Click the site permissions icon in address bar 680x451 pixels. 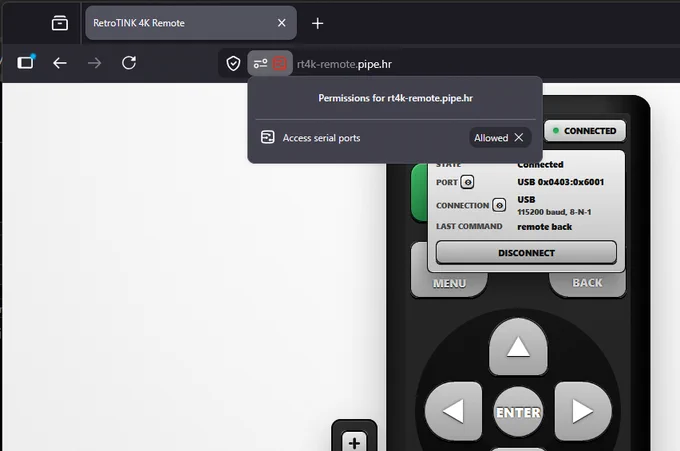pyautogui.click(x=260, y=64)
